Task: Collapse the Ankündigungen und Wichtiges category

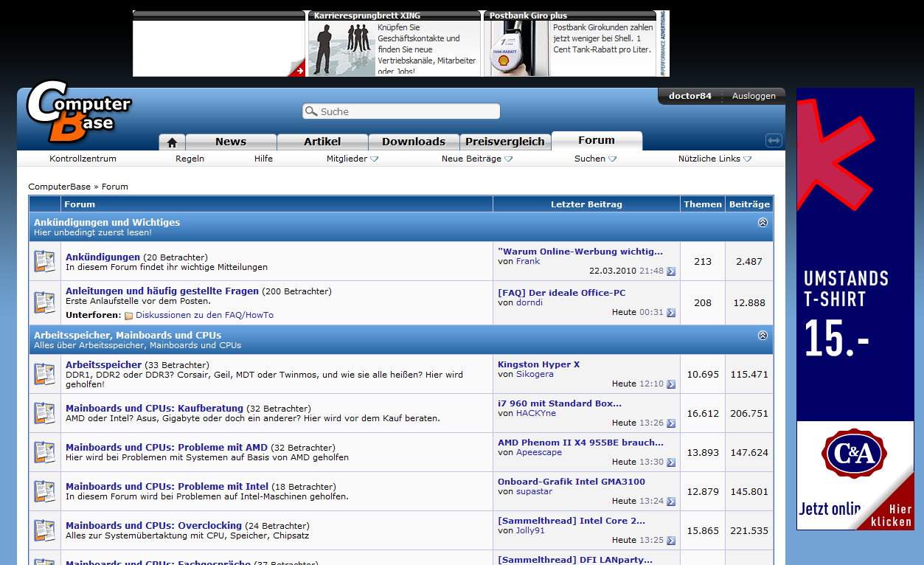Action: (x=763, y=222)
